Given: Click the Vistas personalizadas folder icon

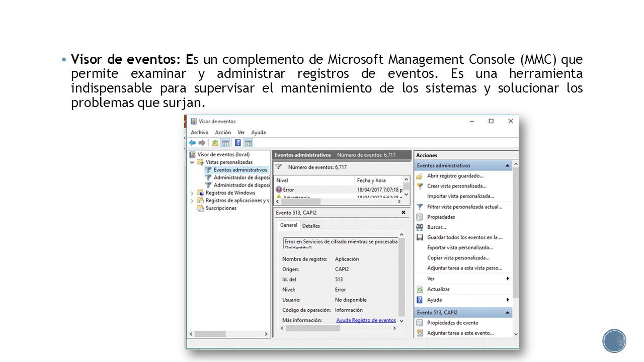Looking at the screenshot, I should pos(201,162).
